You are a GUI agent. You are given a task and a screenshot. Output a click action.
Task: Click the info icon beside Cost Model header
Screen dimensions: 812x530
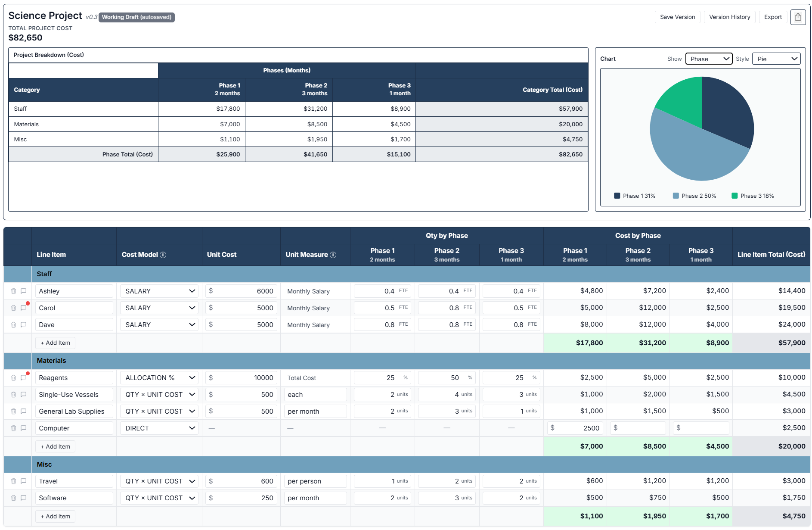point(164,254)
